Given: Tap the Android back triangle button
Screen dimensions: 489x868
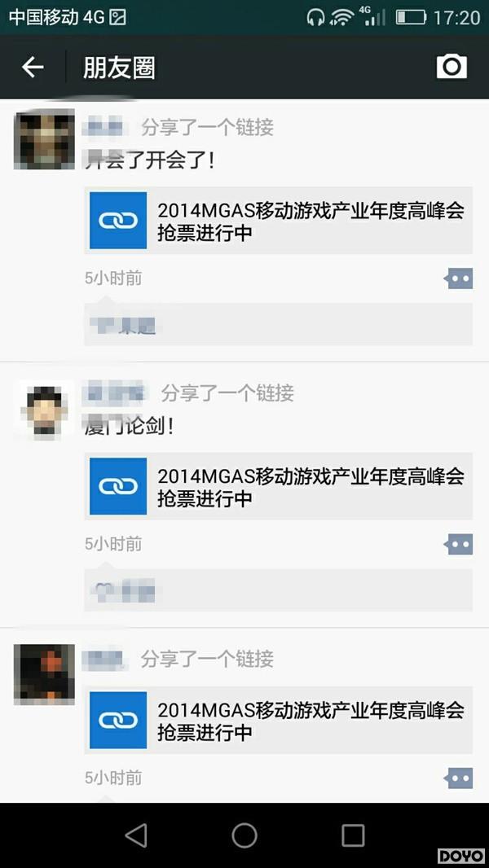Looking at the screenshot, I should pos(135,835).
